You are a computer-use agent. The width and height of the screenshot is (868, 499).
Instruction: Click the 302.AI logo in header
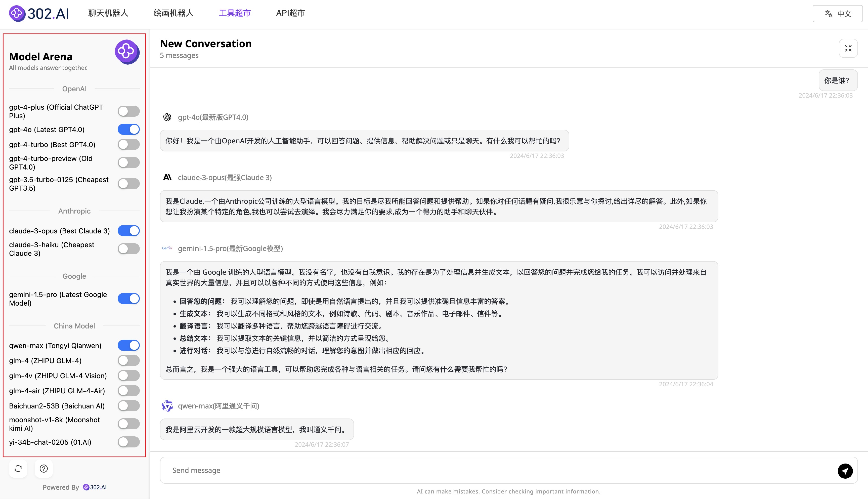pos(39,14)
